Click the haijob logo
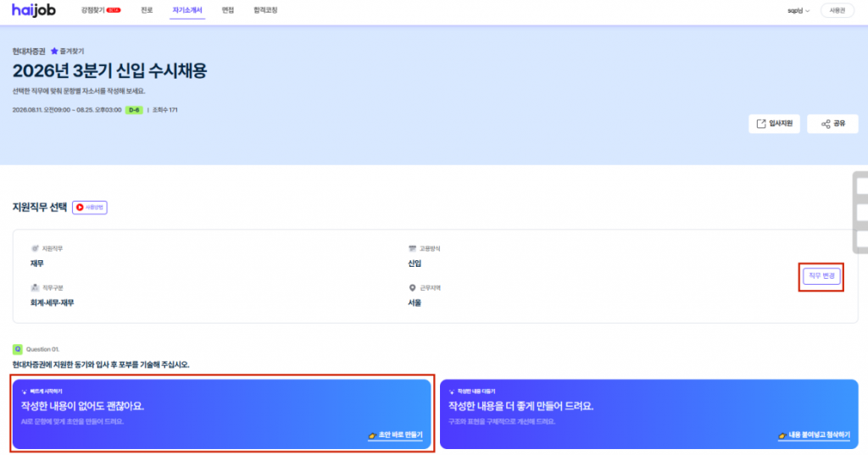The height and width of the screenshot is (455, 868). pos(34,10)
